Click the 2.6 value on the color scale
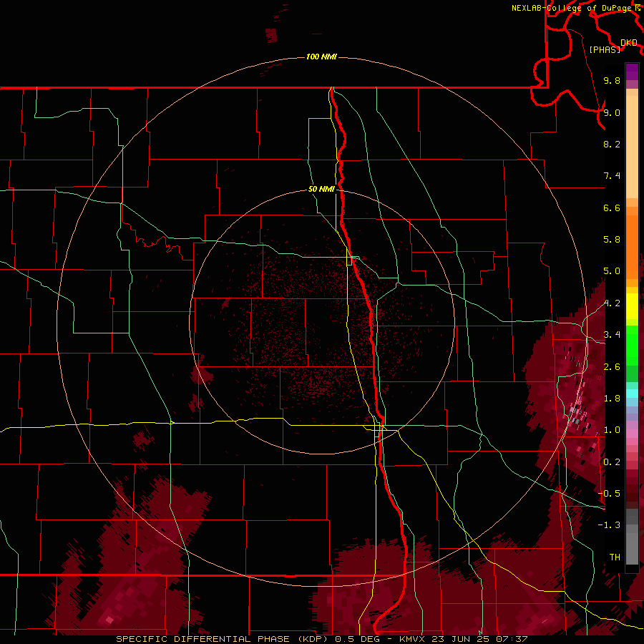This screenshot has height=644, width=644. click(612, 367)
